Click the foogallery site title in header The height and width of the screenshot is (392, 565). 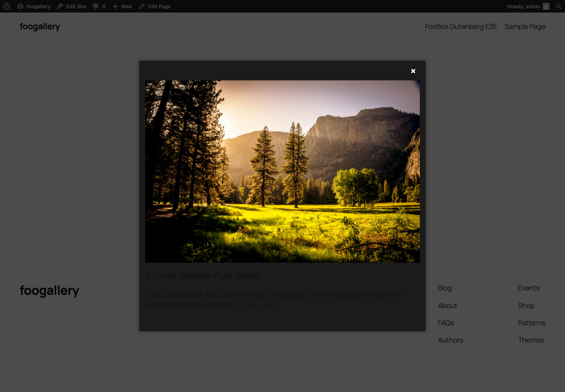click(40, 27)
